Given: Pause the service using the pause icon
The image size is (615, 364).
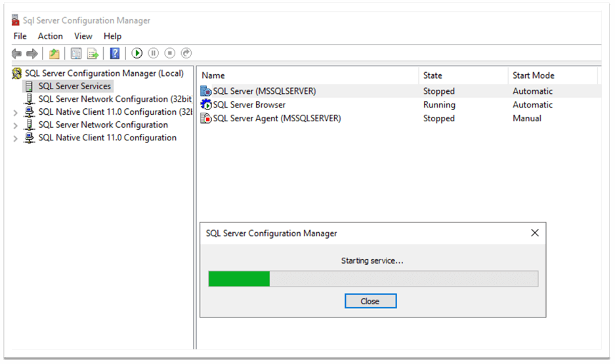Looking at the screenshot, I should point(154,53).
